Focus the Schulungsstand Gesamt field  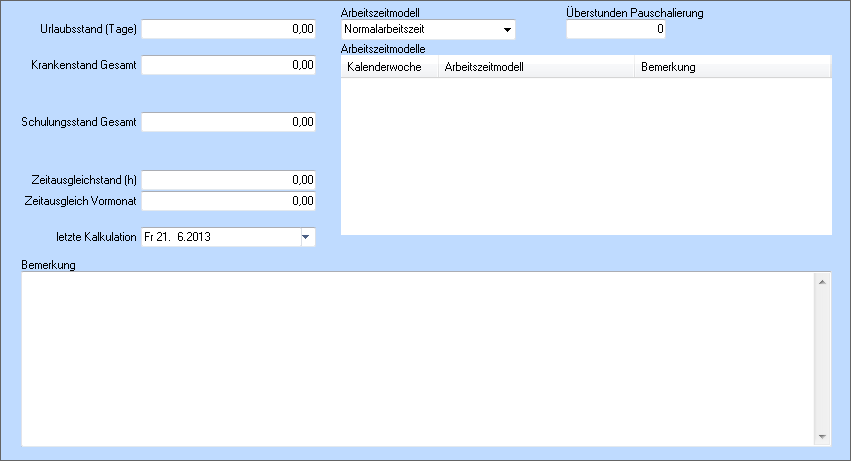228,122
